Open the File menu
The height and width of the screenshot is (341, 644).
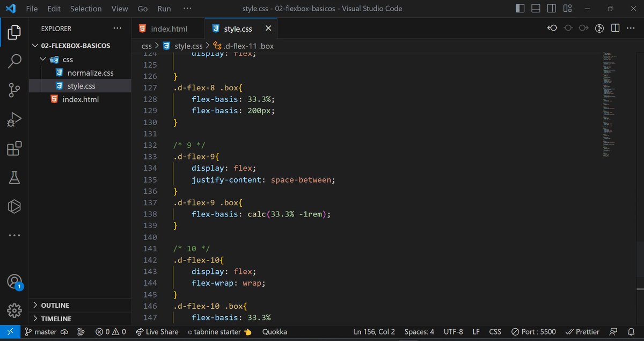coord(32,9)
